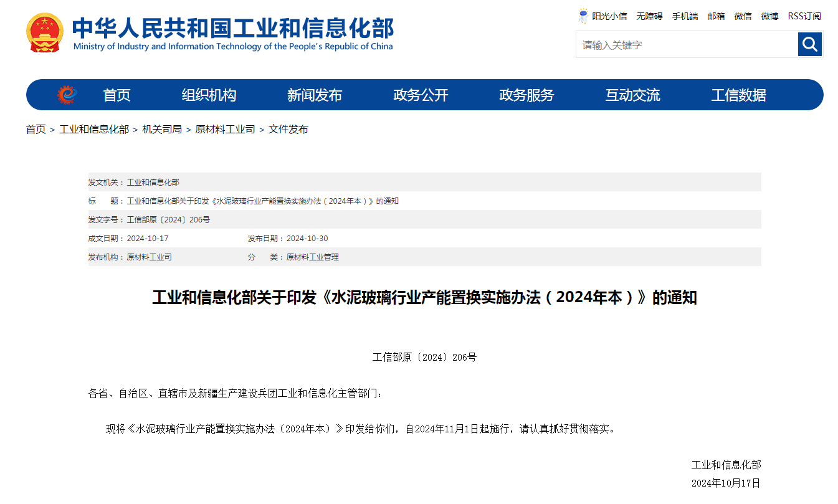Click 文件发布 breadcrumb link
The width and height of the screenshot is (838, 504).
[288, 129]
